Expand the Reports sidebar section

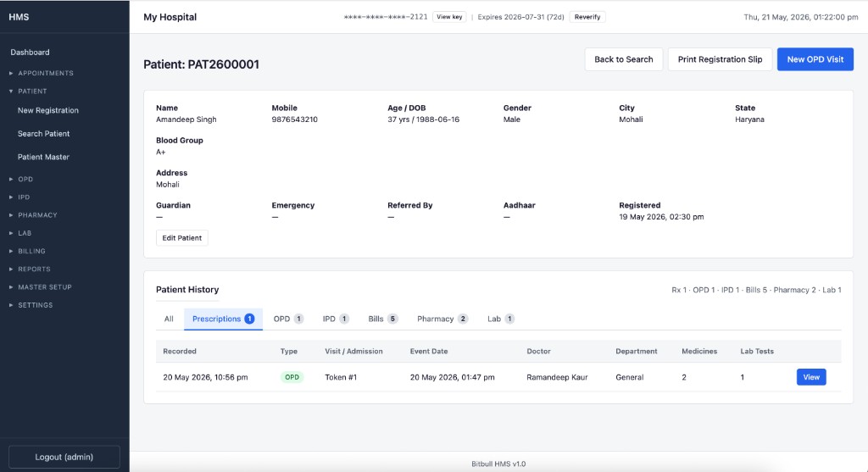point(34,269)
